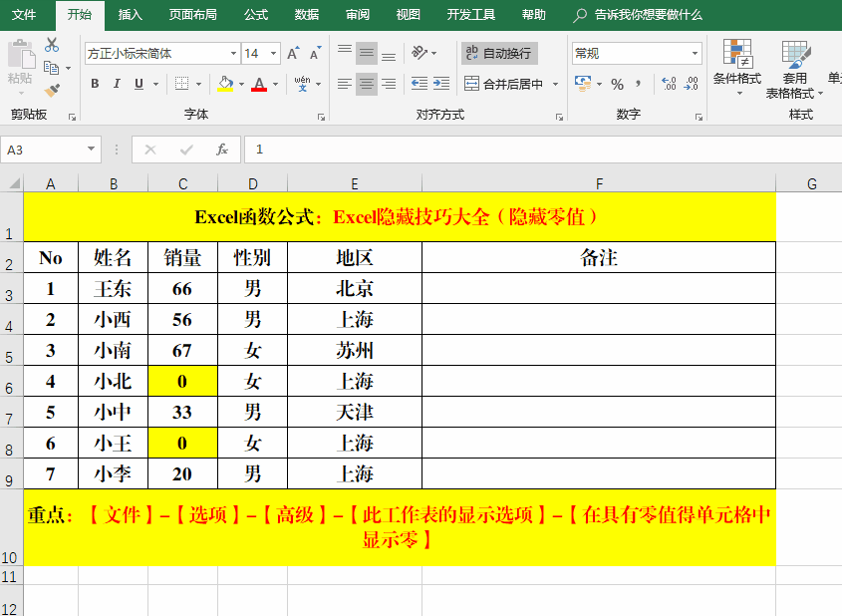Increase decimal places
The image size is (842, 616).
(x=669, y=84)
